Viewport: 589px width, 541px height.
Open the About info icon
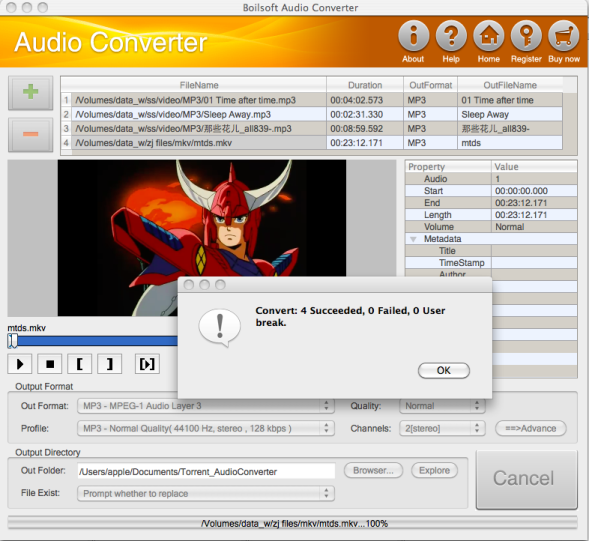[x=413, y=36]
